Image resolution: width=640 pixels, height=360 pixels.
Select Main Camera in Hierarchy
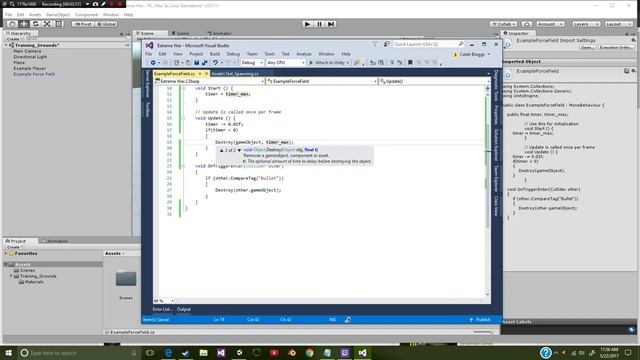pyautogui.click(x=27, y=51)
